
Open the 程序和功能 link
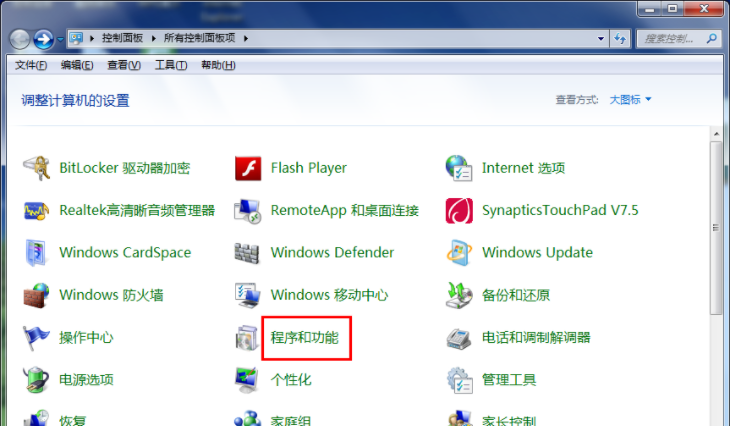(x=304, y=338)
